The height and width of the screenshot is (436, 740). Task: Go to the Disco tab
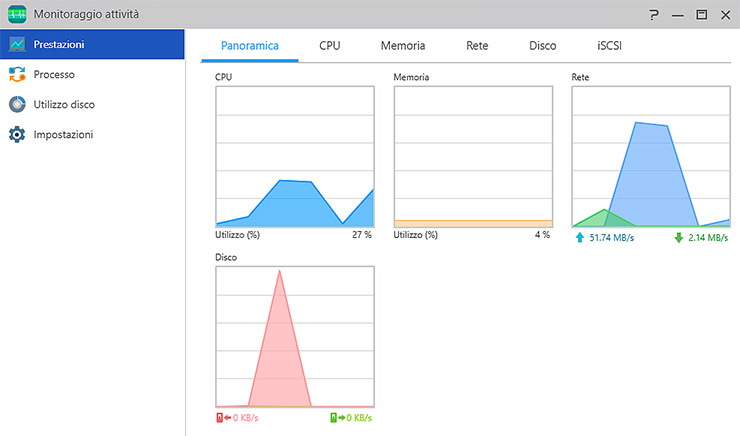point(543,45)
